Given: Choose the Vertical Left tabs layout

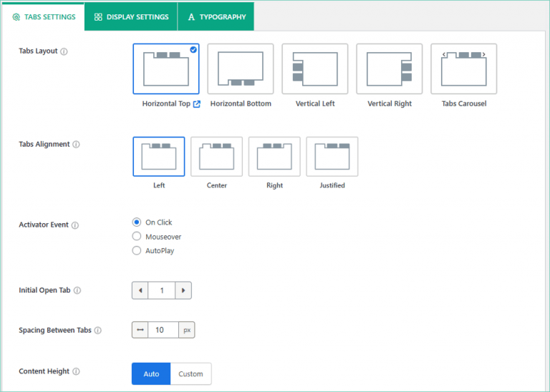Looking at the screenshot, I should tap(315, 69).
